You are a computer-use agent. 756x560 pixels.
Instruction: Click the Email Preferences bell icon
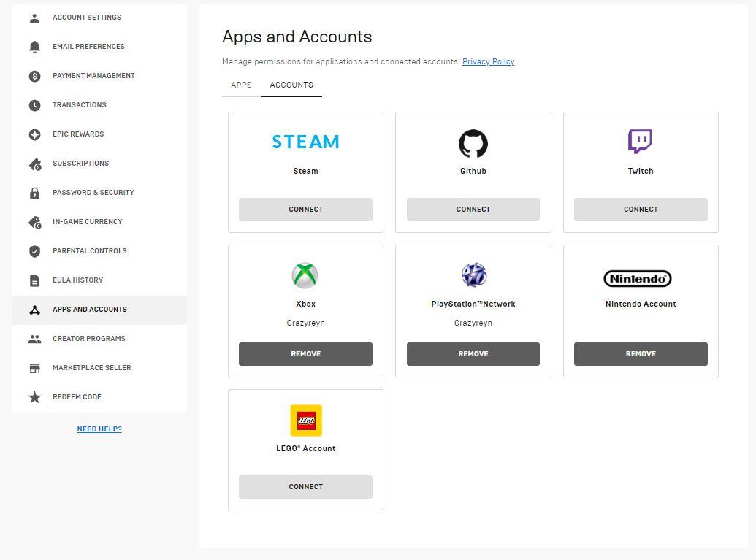coord(34,47)
